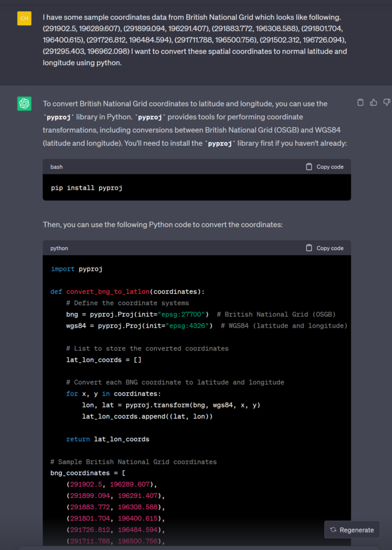This screenshot has width=392, height=550.
Task: Copy code from the bash block
Action: [x=325, y=167]
